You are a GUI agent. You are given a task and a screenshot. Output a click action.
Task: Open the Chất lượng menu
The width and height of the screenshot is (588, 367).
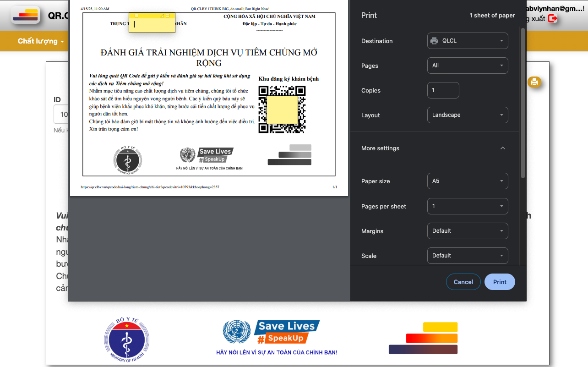tap(40, 41)
